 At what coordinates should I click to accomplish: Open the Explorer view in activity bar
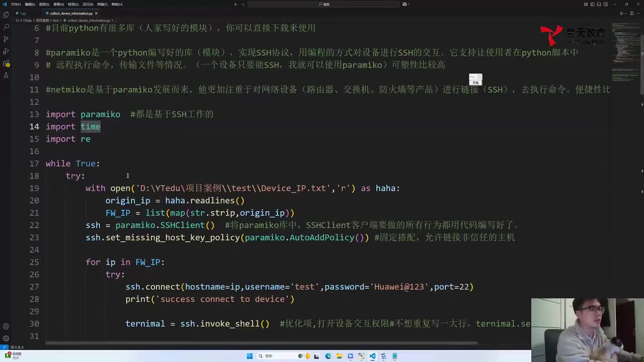6,15
